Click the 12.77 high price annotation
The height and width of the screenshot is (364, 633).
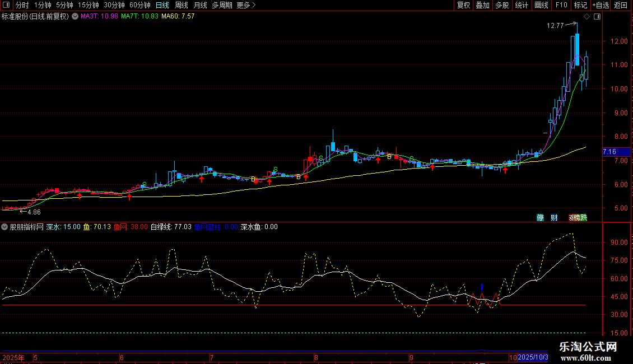coord(555,26)
